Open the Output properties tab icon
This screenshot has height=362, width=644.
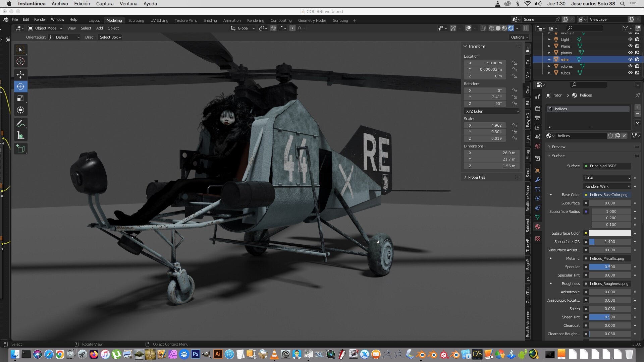tap(538, 118)
